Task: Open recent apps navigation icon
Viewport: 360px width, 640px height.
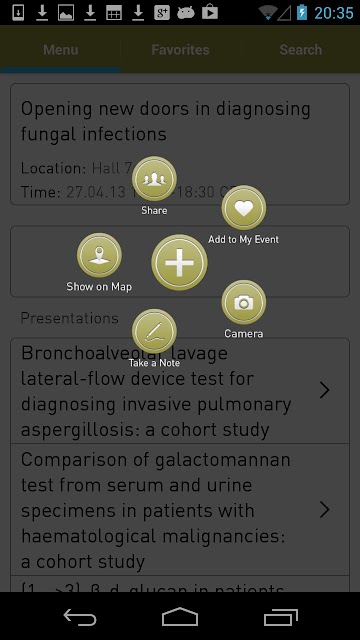Action: pyautogui.click(x=280, y=617)
